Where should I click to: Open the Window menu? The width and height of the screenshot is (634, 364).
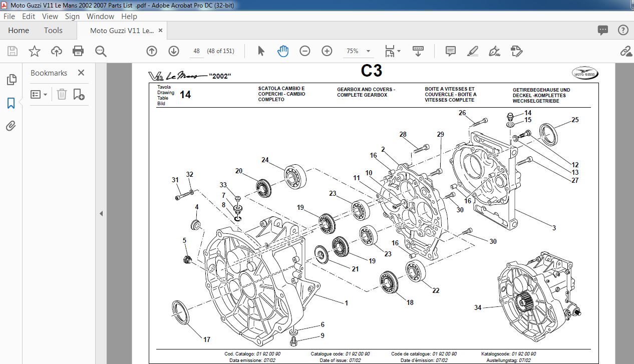pos(100,16)
